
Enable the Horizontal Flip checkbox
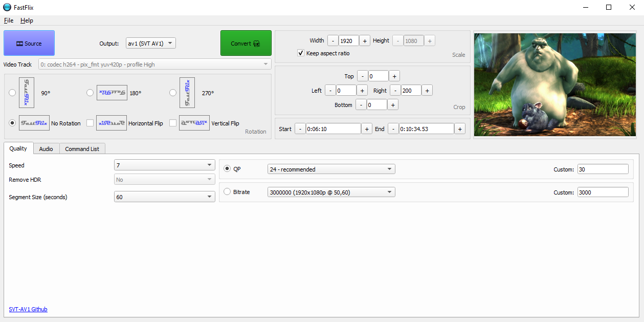pyautogui.click(x=90, y=123)
